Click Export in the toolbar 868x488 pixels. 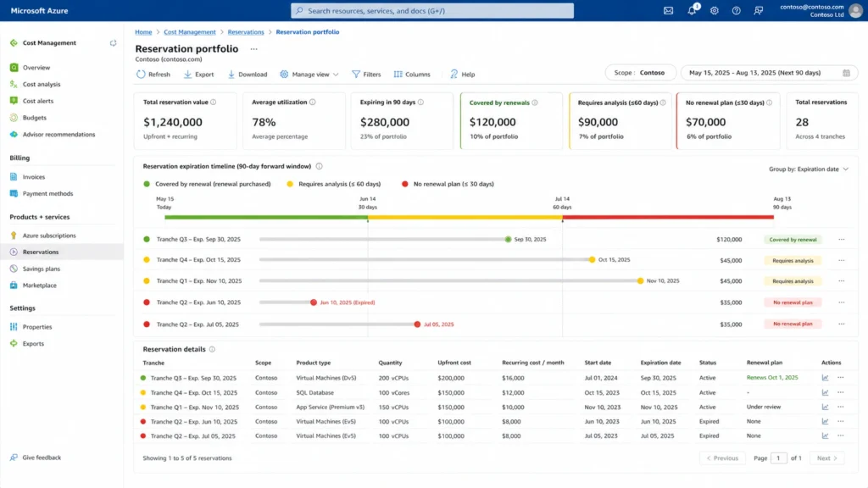coord(198,75)
